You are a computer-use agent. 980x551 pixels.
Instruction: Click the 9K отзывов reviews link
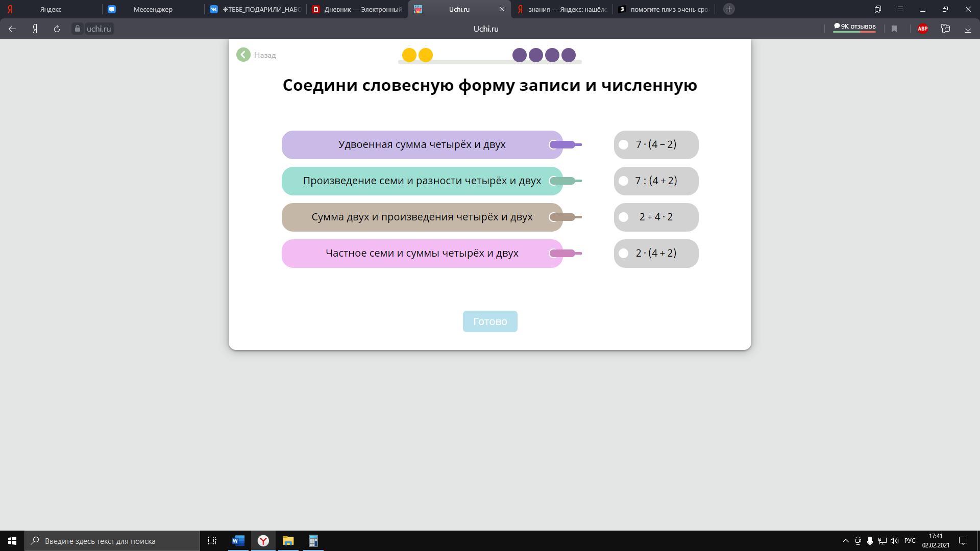854,27
